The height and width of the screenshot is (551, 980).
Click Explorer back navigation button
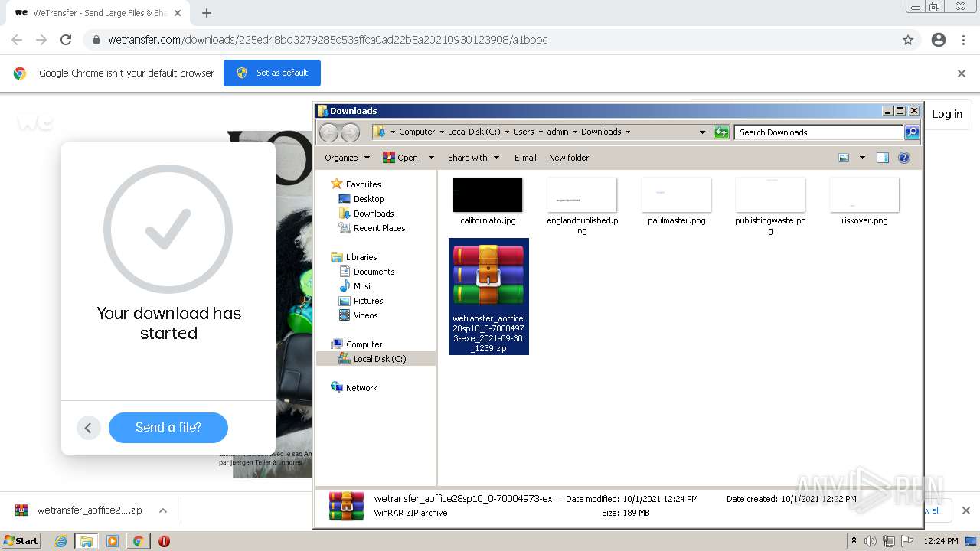328,132
